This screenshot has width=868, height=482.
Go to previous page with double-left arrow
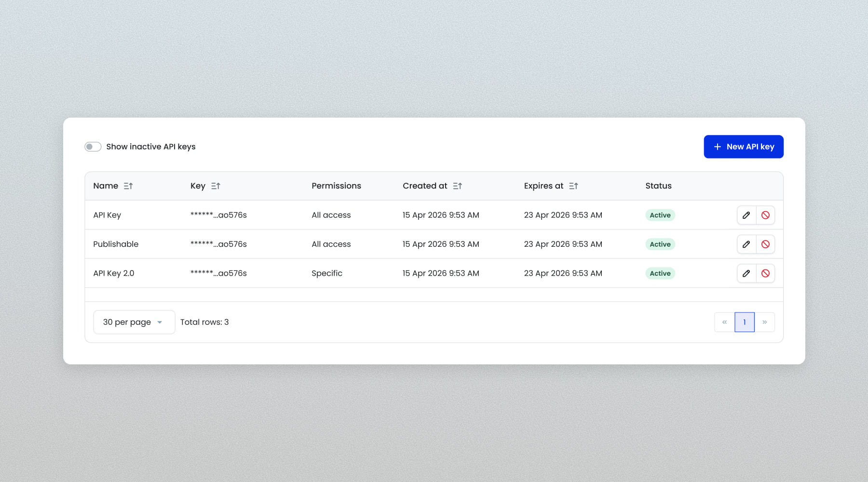[x=724, y=322]
